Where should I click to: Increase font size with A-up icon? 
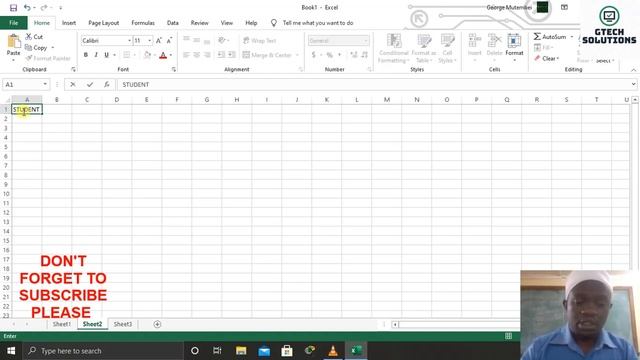click(x=159, y=40)
